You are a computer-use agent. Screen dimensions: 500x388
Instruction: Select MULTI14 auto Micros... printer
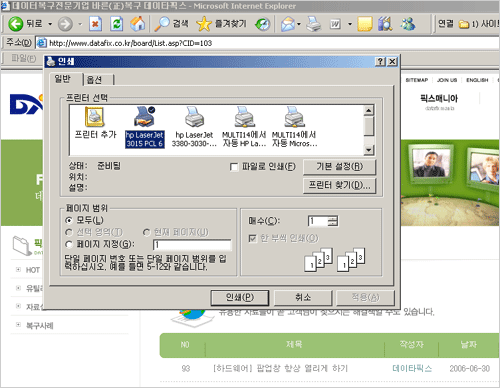coord(294,127)
